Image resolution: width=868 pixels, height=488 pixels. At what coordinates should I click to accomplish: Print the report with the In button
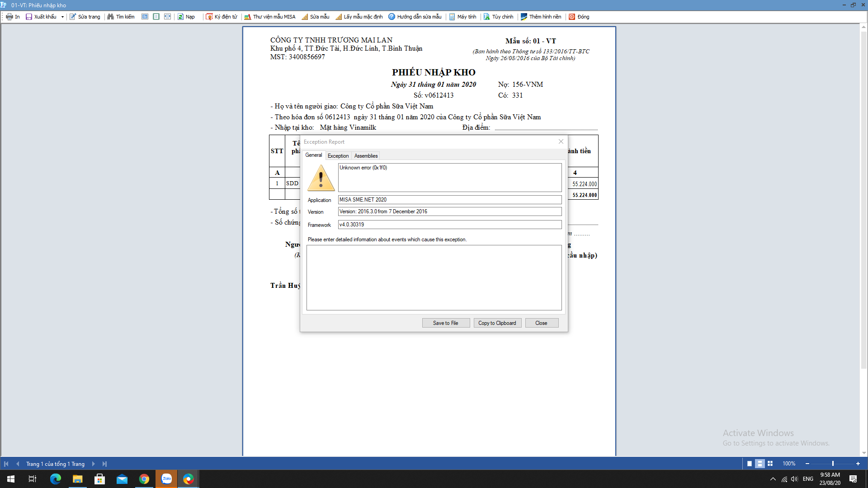point(13,17)
